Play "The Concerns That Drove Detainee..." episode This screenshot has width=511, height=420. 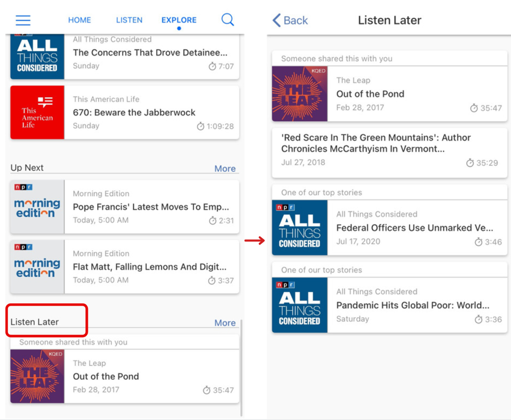point(150,52)
